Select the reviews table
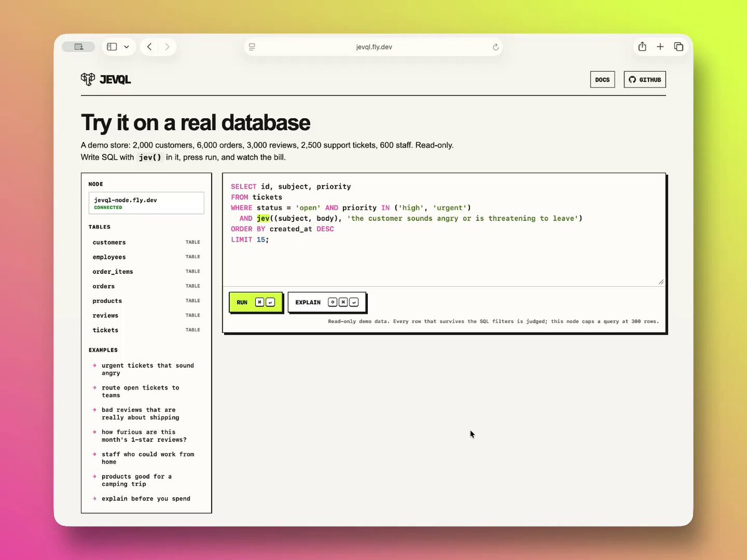Viewport: 747px width, 560px height. tap(146, 315)
